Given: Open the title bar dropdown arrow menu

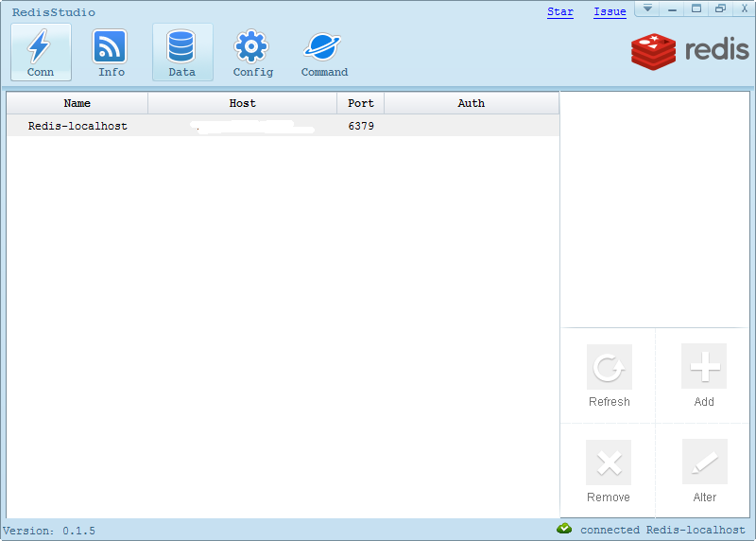Looking at the screenshot, I should tap(647, 9).
